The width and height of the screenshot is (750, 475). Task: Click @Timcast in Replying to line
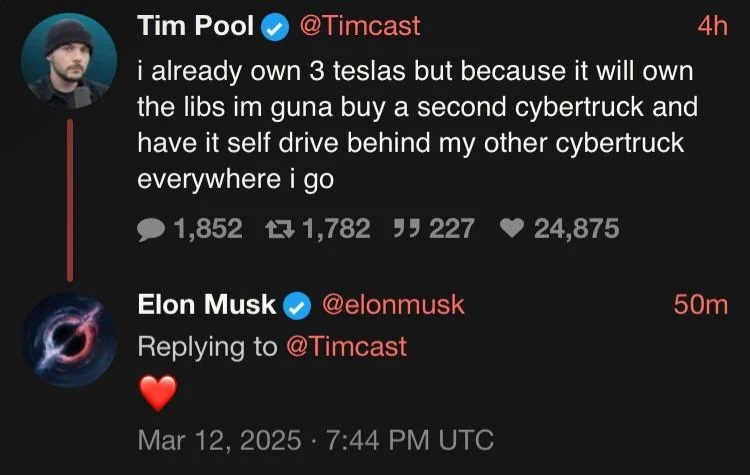pyautogui.click(x=346, y=346)
